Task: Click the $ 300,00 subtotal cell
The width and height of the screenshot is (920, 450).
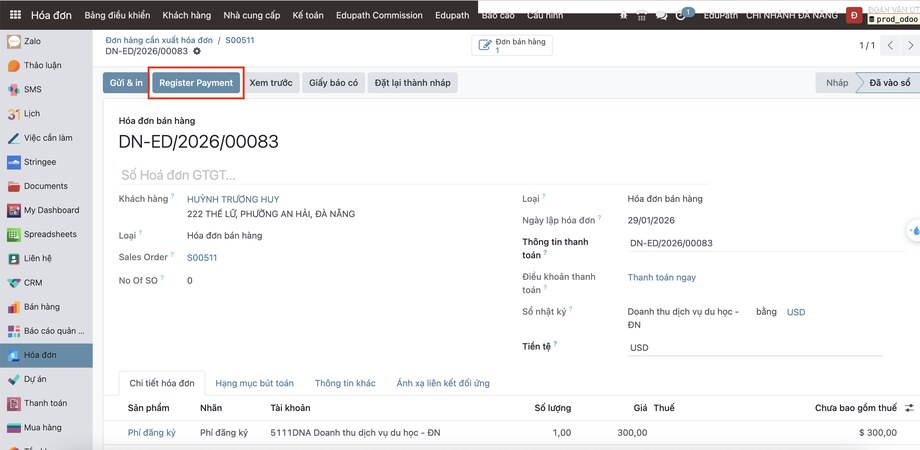Action: pos(878,433)
